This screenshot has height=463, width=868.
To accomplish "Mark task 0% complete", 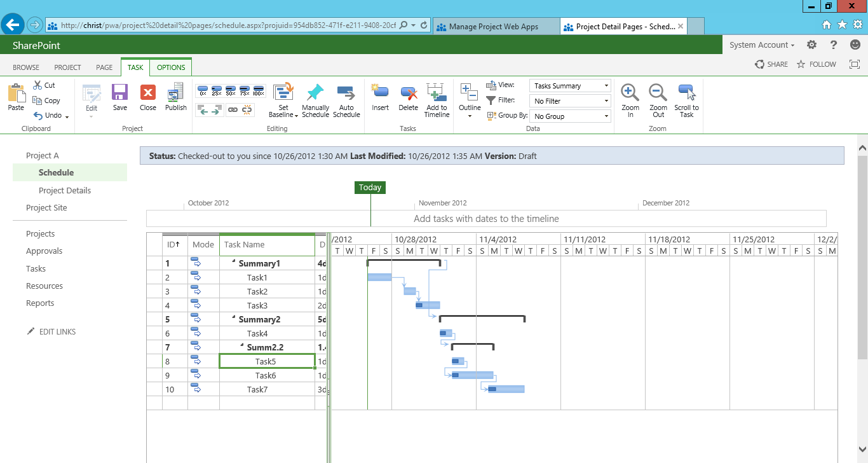I will coord(203,90).
